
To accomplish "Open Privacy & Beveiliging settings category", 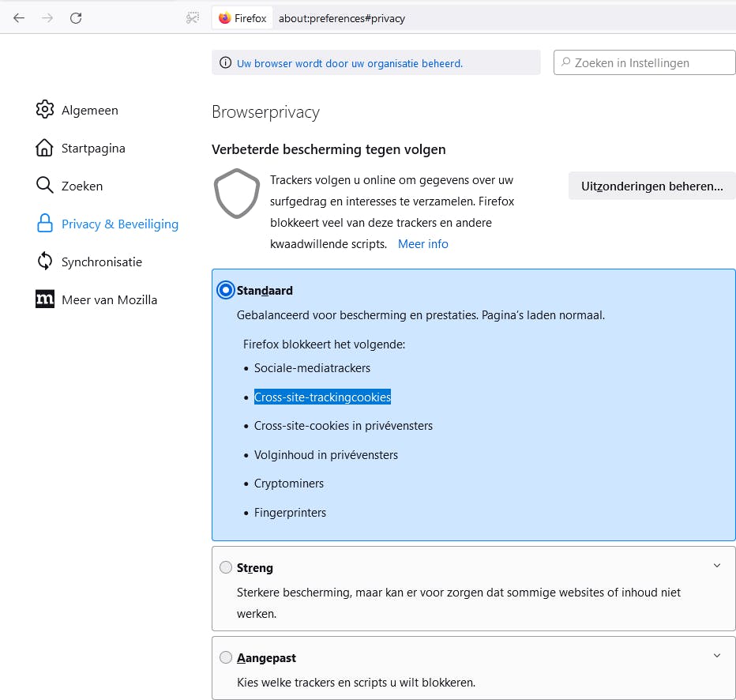I will click(x=119, y=224).
